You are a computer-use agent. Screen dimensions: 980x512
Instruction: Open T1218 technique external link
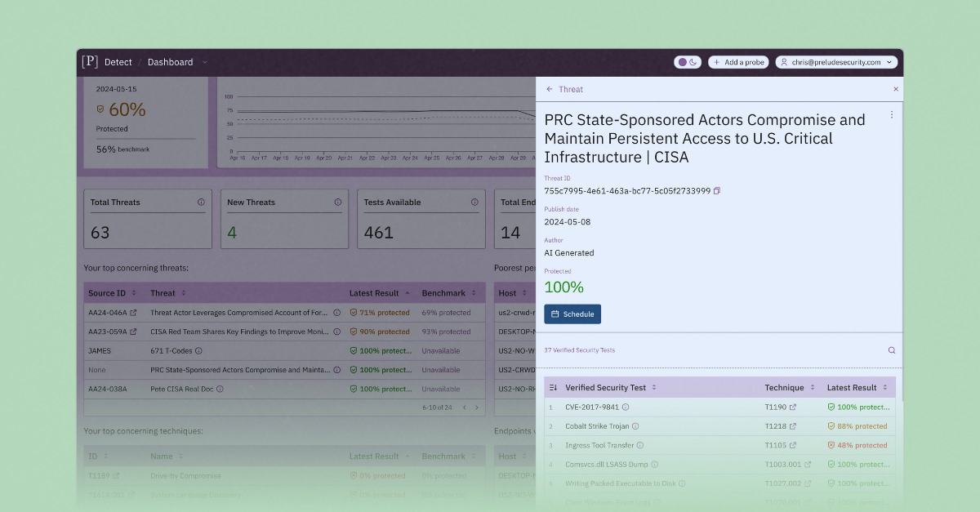[x=792, y=426]
